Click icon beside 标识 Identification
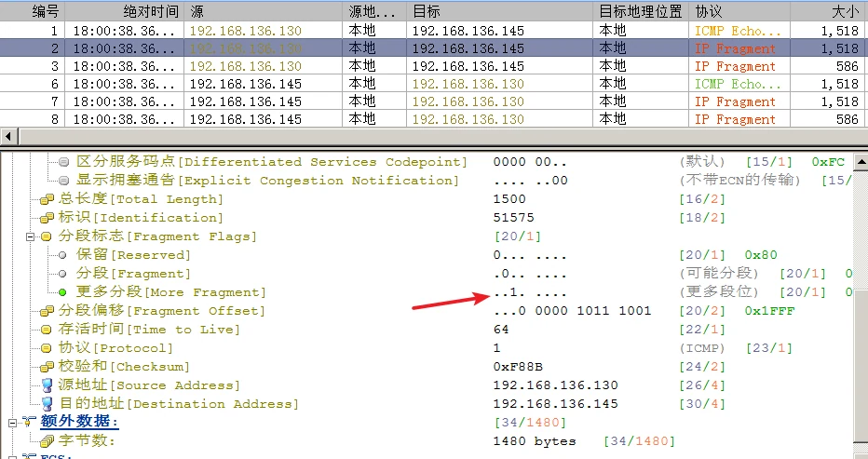The image size is (868, 459). (x=47, y=218)
